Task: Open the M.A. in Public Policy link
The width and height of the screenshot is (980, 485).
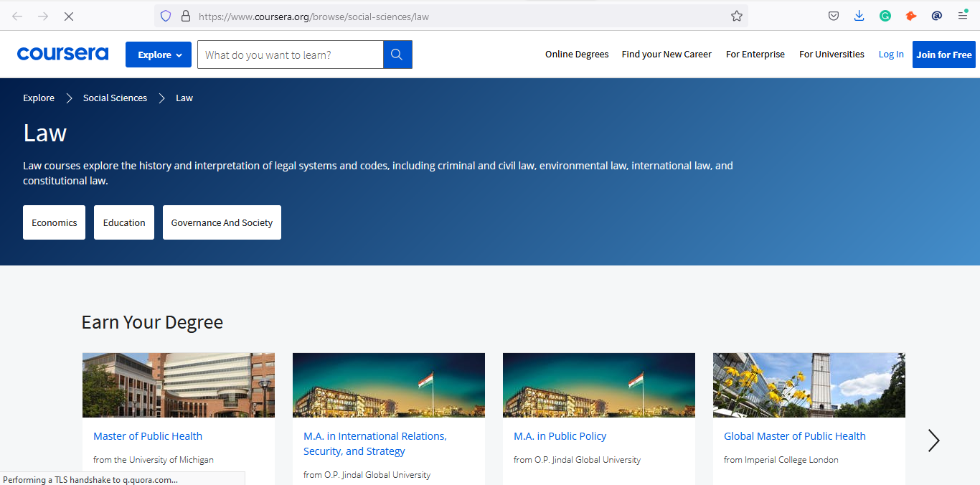Action: (560, 436)
